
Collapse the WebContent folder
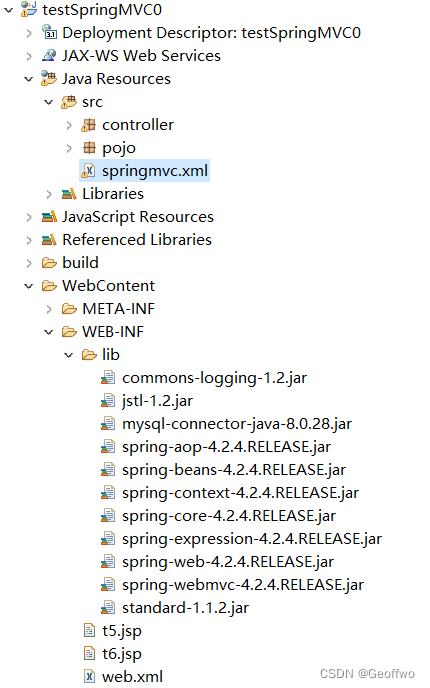[29, 286]
